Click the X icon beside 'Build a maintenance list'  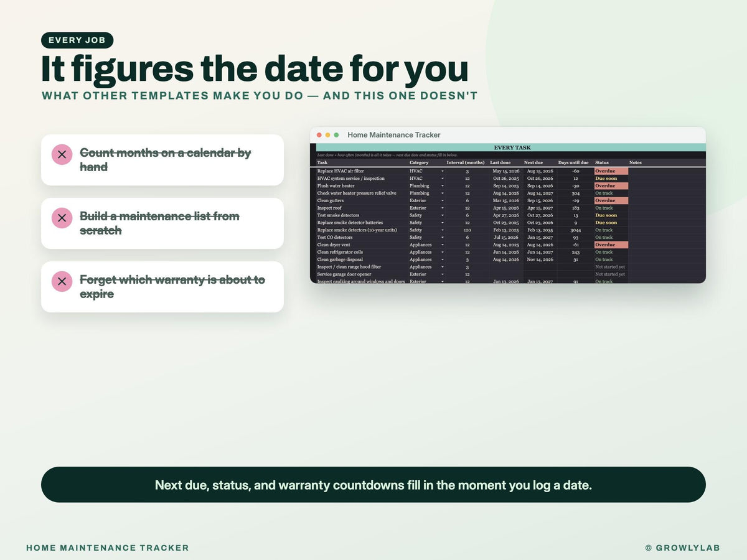pyautogui.click(x=62, y=218)
